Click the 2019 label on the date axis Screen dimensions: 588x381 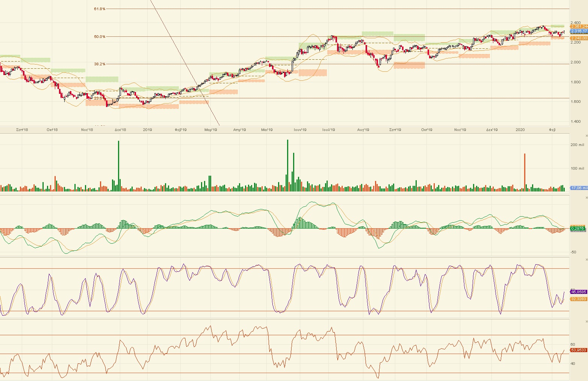click(147, 130)
